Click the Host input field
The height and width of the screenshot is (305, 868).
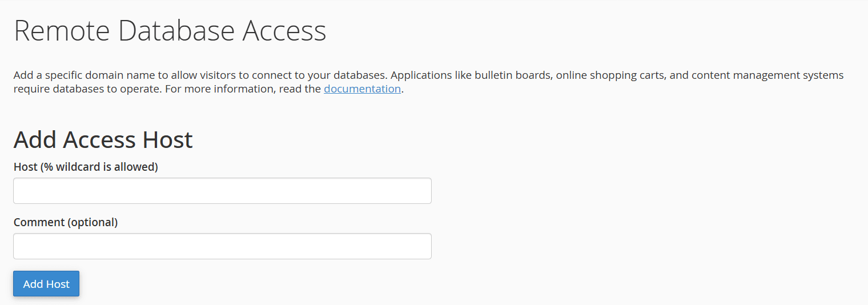coord(222,191)
